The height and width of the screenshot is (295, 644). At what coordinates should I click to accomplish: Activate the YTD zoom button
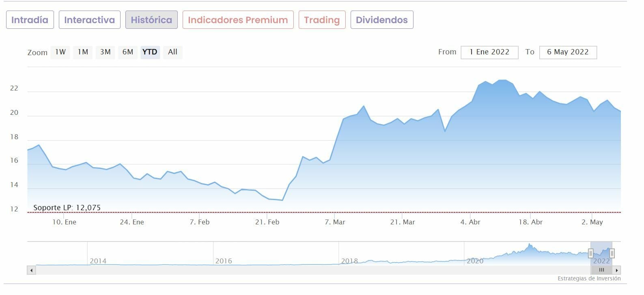(150, 52)
